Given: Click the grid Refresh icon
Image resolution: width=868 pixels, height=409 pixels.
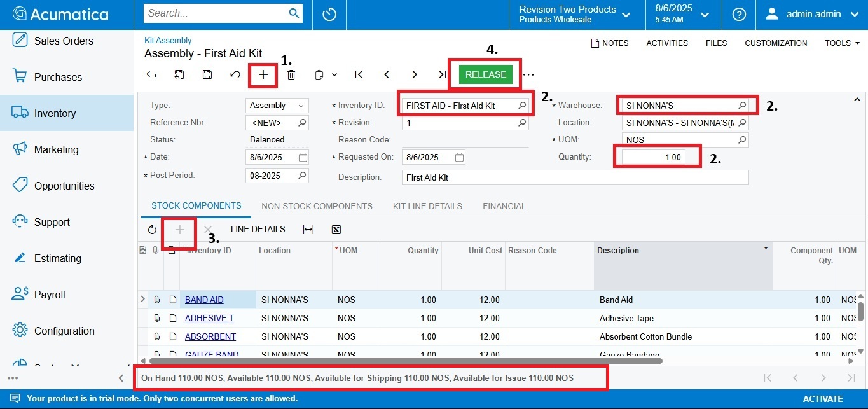Looking at the screenshot, I should coord(152,230).
